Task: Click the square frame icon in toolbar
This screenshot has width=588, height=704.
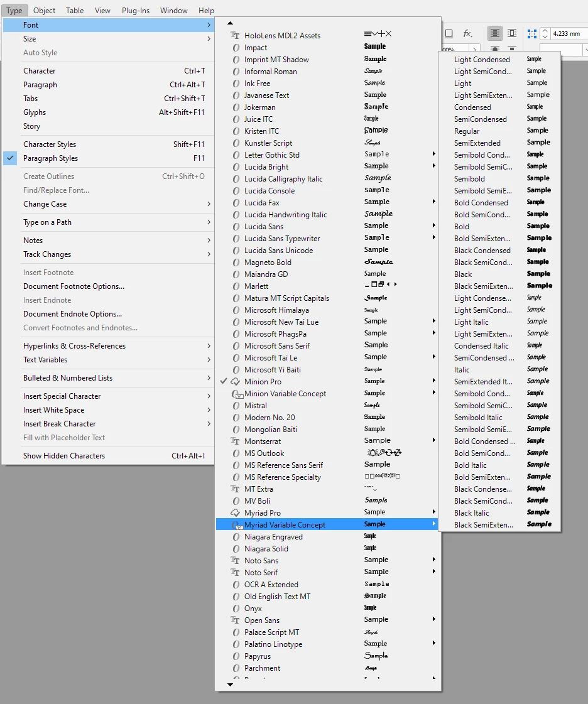Action: coord(449,33)
